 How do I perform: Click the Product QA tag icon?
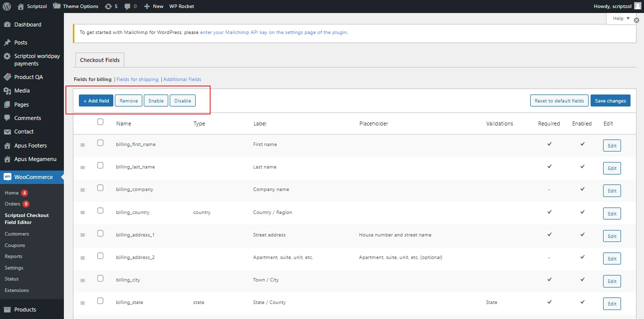7,77
